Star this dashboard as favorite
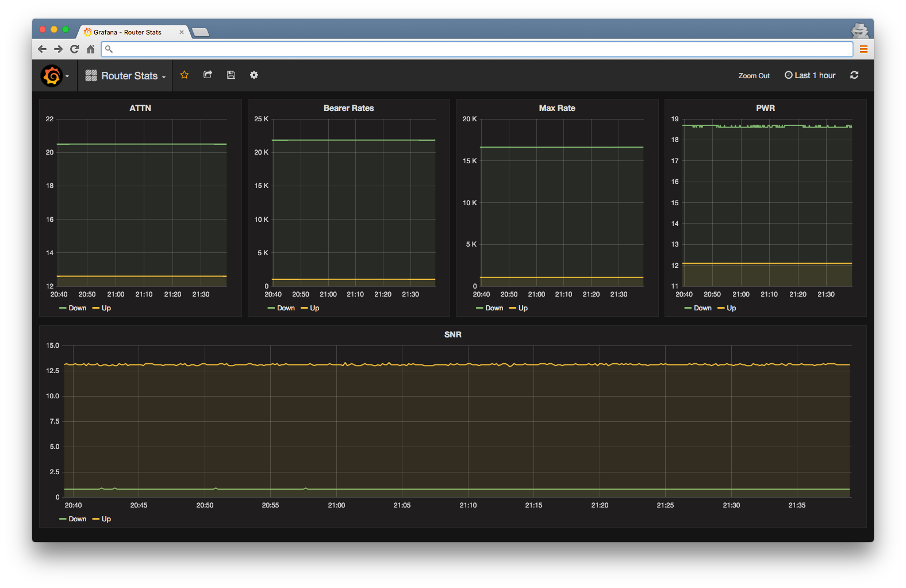The width and height of the screenshot is (906, 588). pyautogui.click(x=185, y=75)
